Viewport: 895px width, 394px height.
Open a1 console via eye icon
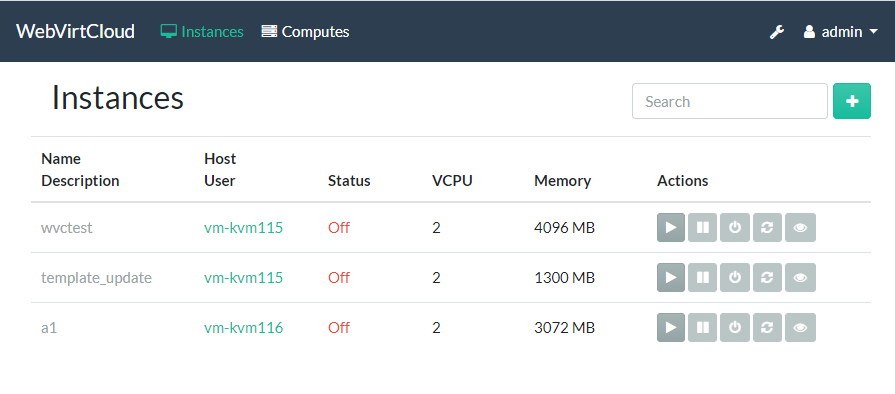[x=800, y=327]
